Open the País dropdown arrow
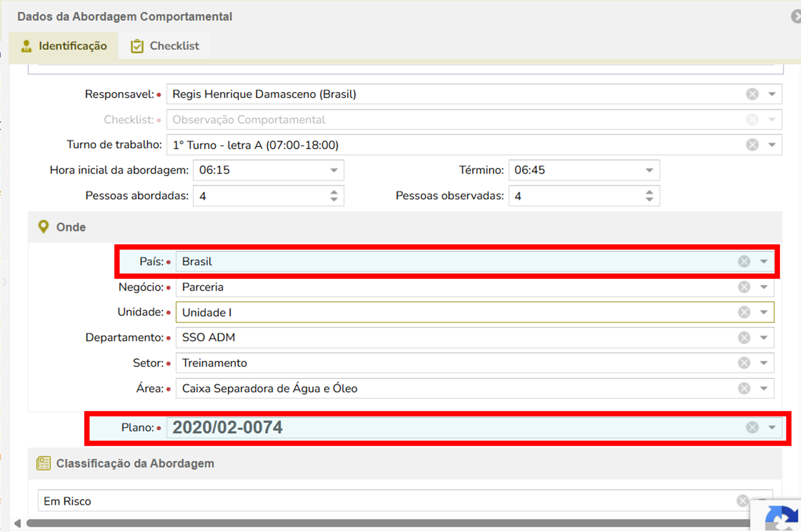 [x=764, y=261]
